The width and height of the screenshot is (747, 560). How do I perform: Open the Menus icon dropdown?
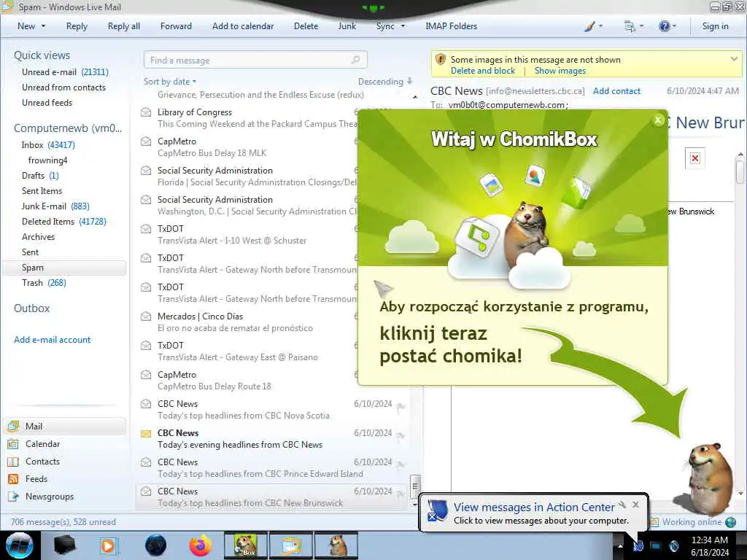tap(634, 26)
